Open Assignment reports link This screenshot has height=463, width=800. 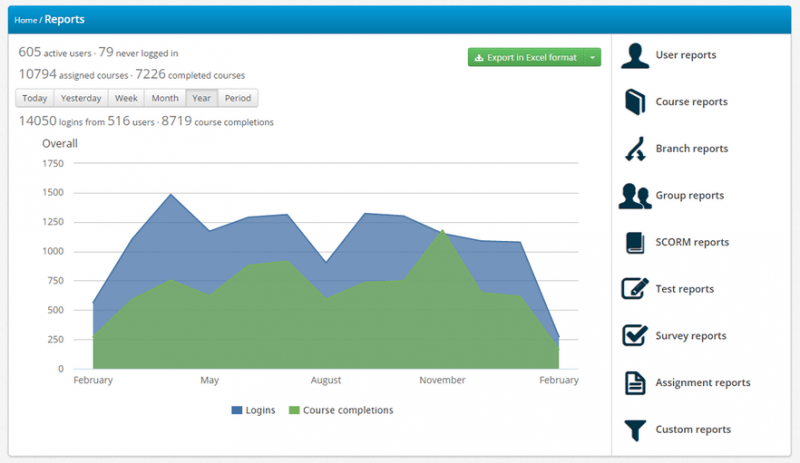[703, 383]
